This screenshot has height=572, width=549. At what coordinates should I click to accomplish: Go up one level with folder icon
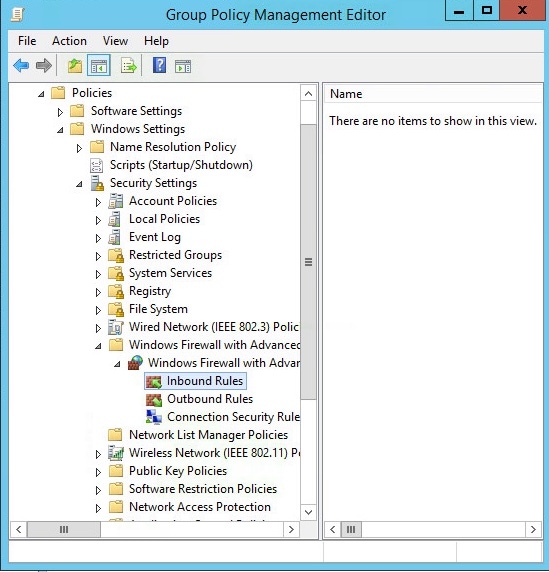pyautogui.click(x=75, y=66)
